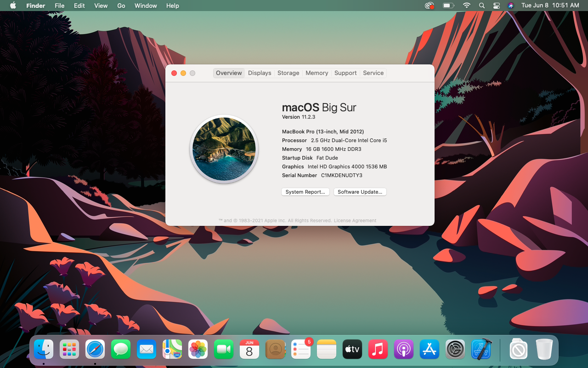Click the Version 11.2.3 text
This screenshot has height=368, width=588.
point(299,117)
